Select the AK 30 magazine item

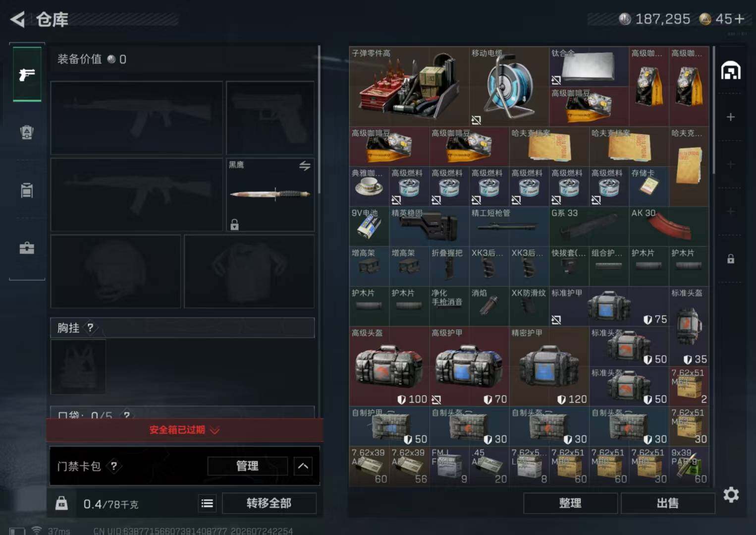(669, 227)
